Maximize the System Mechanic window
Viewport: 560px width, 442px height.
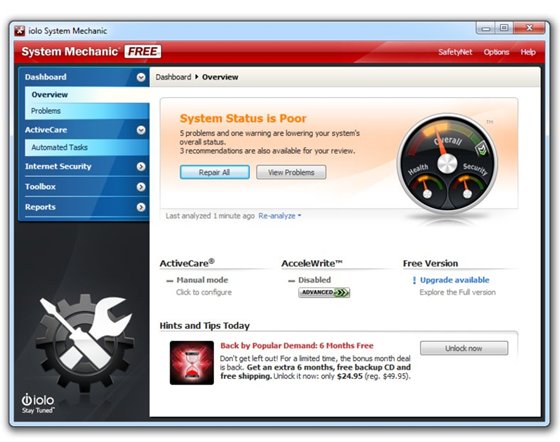pos(504,28)
